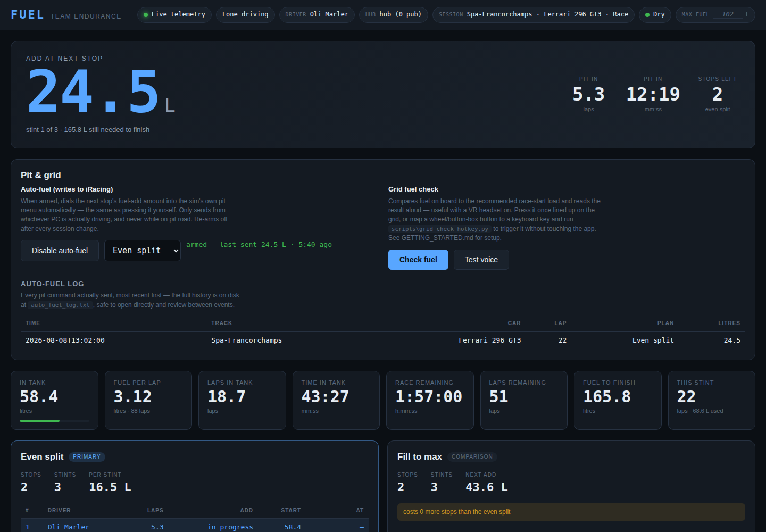The height and width of the screenshot is (532, 766).
Task: Click the TIME column header in log
Action: click(32, 323)
